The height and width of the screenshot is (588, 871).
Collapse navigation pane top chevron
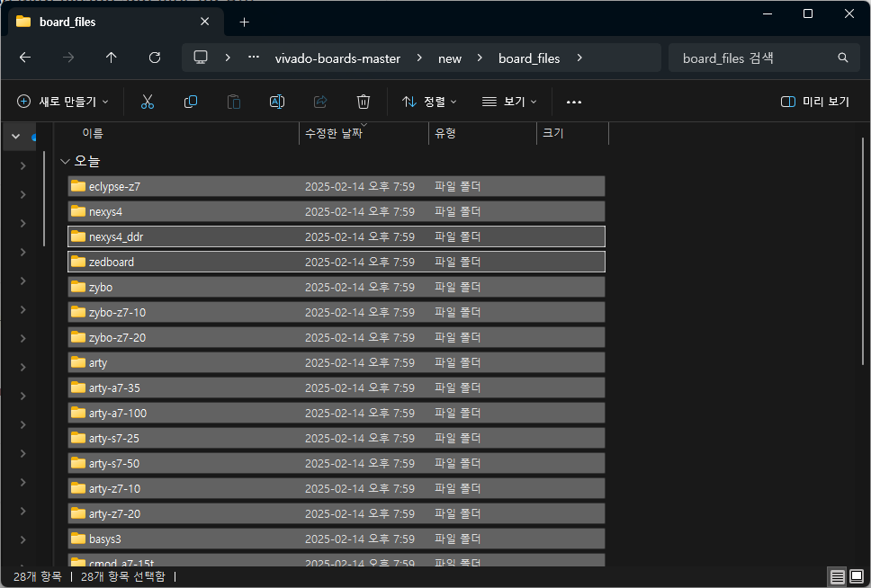pos(15,136)
